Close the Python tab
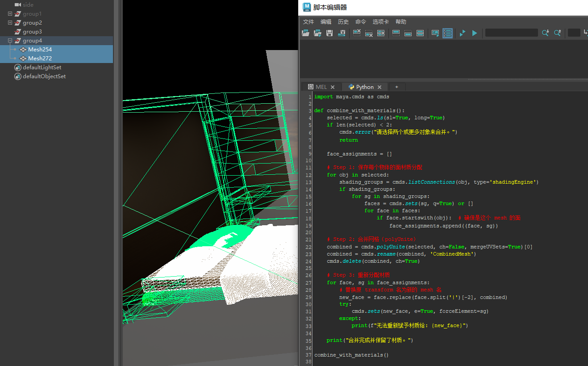Viewport: 588px width, 366px height. tap(379, 87)
